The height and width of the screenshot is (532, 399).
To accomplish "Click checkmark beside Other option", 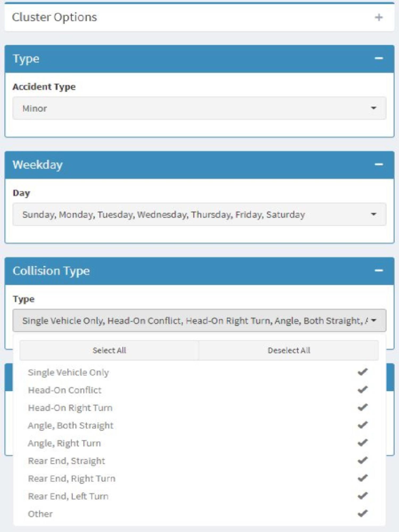I will [362, 513].
